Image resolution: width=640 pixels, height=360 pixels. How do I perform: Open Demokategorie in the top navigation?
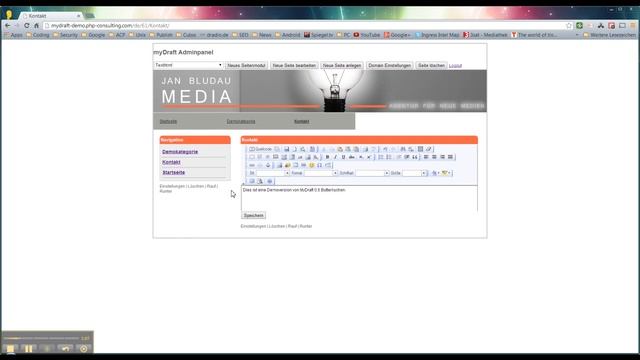coord(241,121)
